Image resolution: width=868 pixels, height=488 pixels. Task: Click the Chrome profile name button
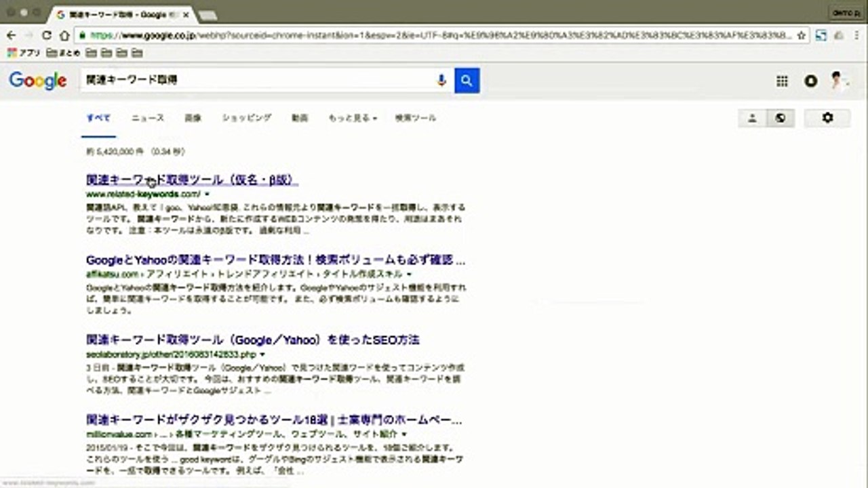[x=847, y=13]
